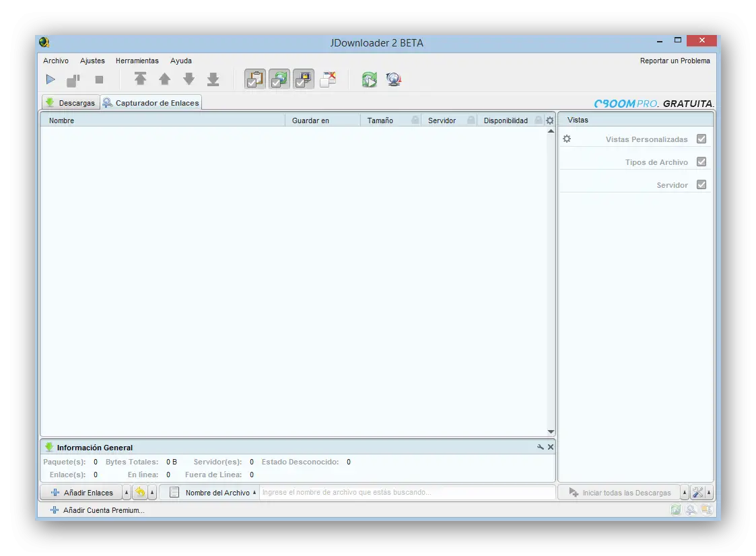Toggle the Servidor checkbox in the Vistas panel

pos(701,184)
